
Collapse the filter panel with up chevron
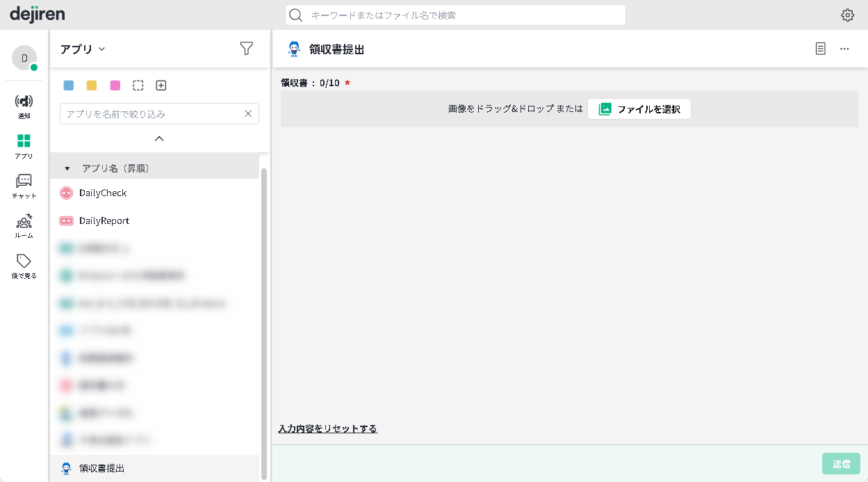[159, 138]
